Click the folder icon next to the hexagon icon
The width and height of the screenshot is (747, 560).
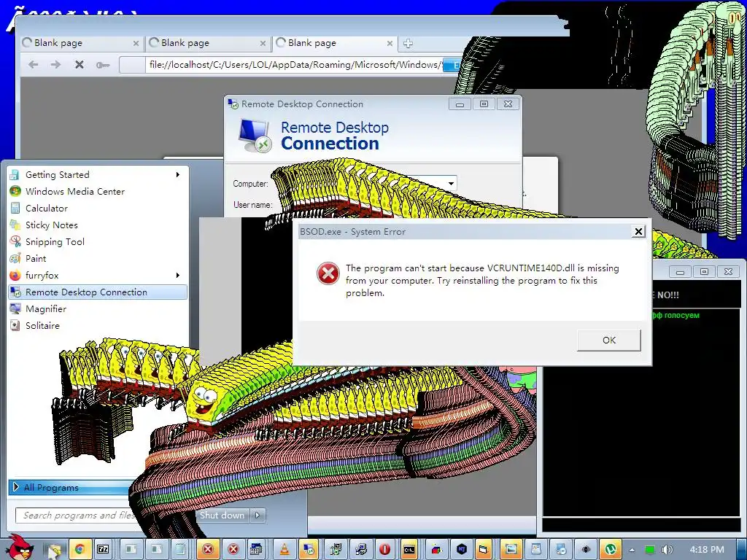[483, 550]
